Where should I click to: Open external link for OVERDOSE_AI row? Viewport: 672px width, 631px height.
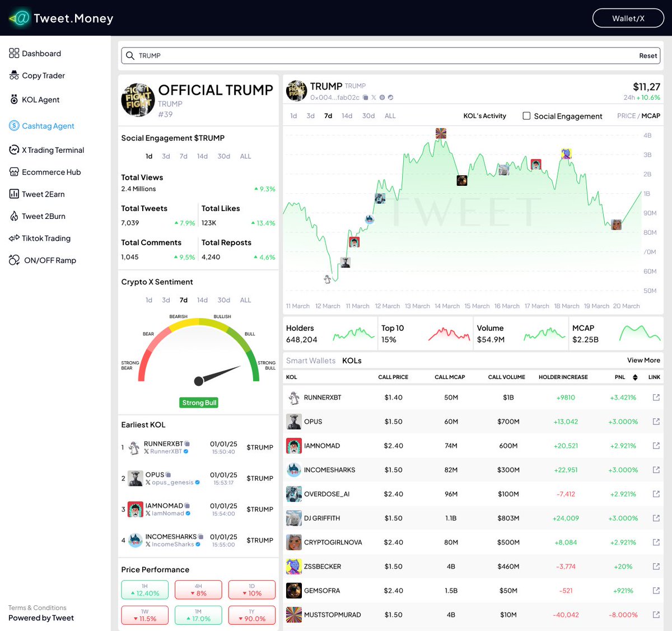(656, 494)
